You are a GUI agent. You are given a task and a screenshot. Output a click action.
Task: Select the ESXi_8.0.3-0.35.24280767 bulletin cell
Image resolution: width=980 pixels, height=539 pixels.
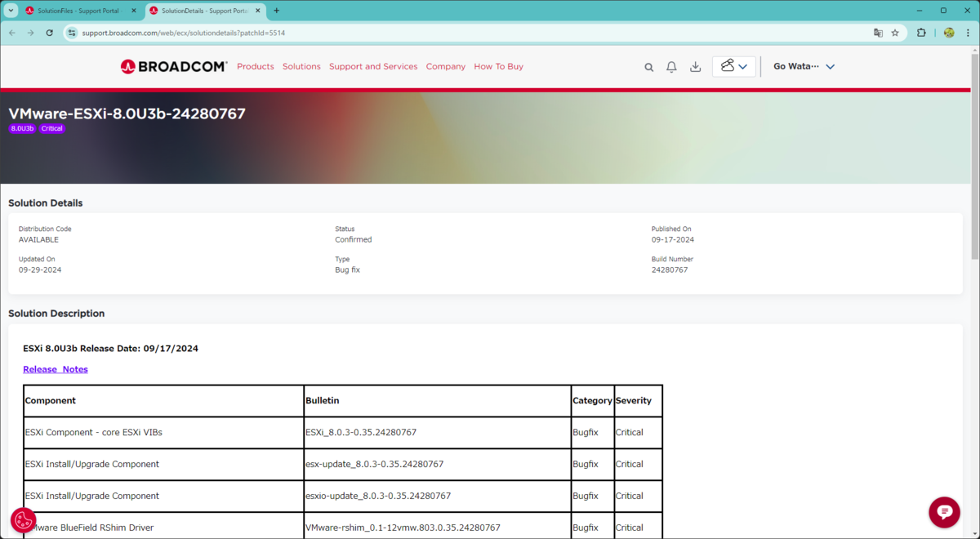pyautogui.click(x=437, y=432)
